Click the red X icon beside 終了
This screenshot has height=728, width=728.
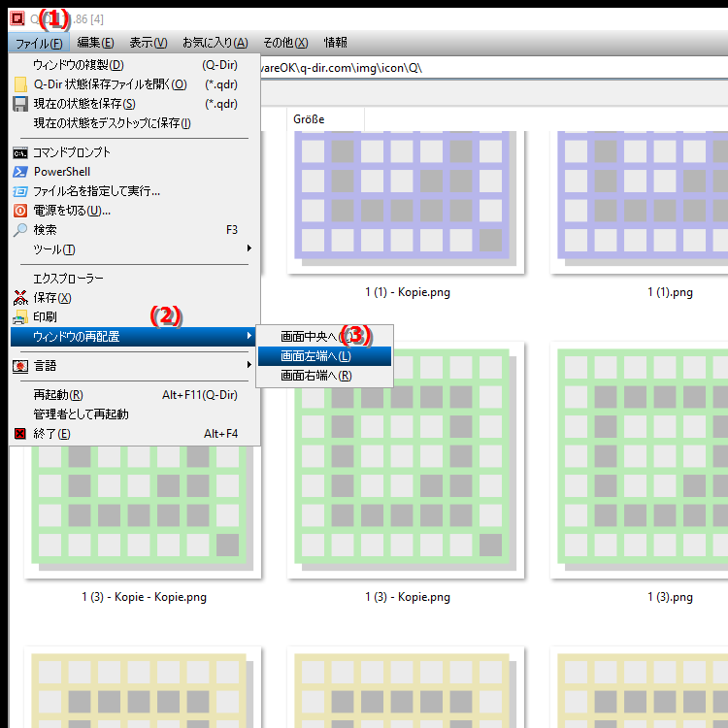(20, 434)
